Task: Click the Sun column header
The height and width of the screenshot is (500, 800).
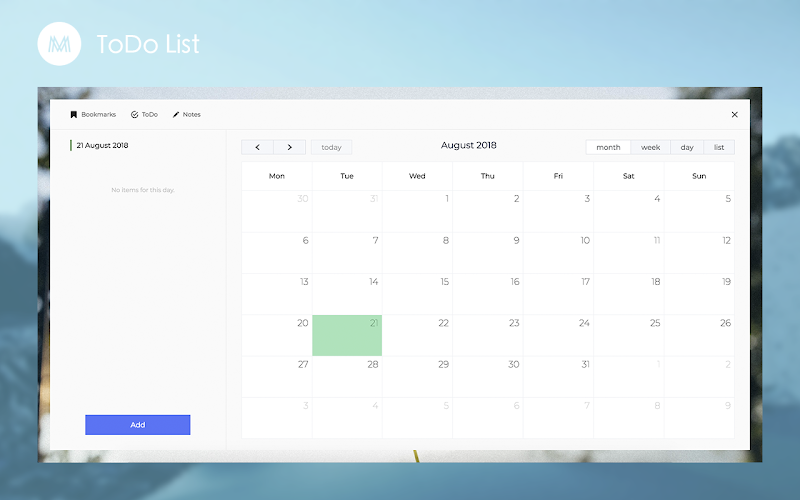Action: point(699,176)
